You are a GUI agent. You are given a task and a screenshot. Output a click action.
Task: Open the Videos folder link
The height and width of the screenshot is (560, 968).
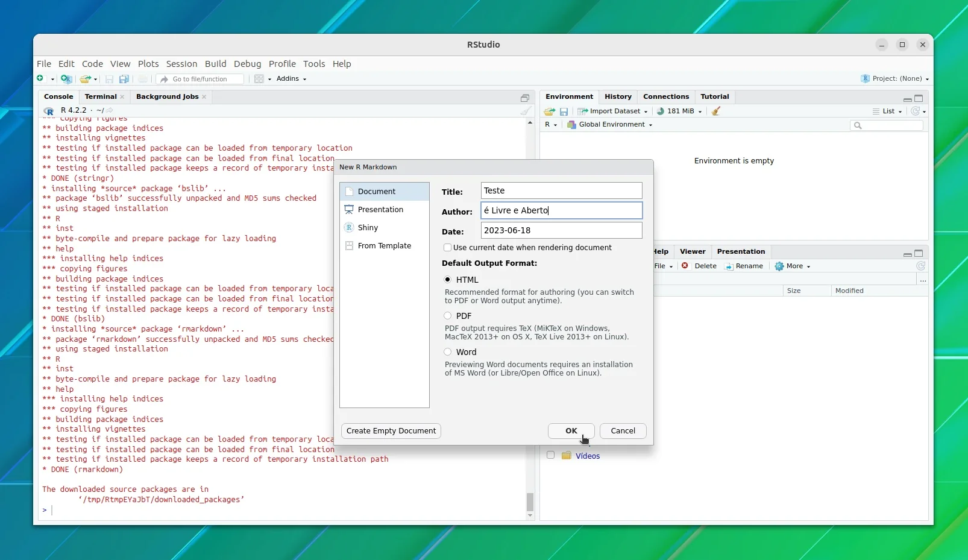coord(588,456)
